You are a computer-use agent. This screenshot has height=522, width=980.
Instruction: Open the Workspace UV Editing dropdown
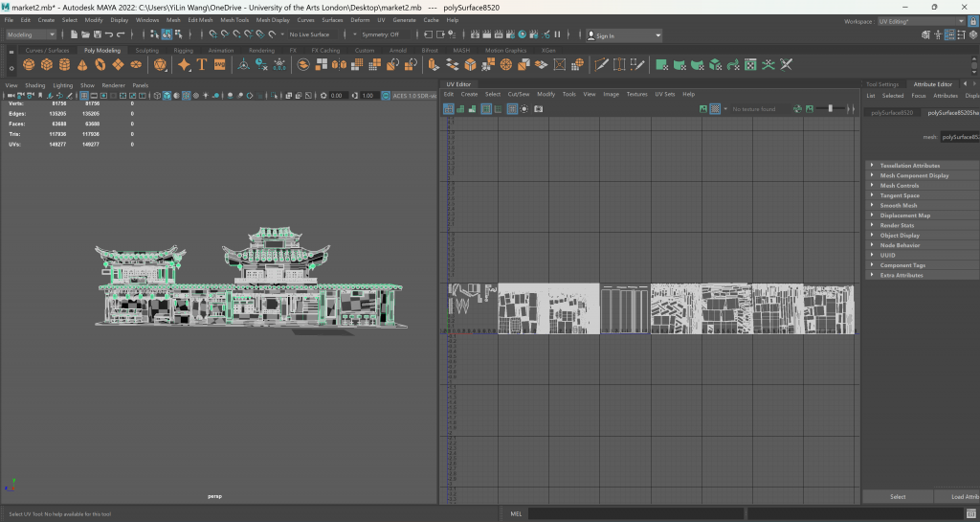click(922, 21)
